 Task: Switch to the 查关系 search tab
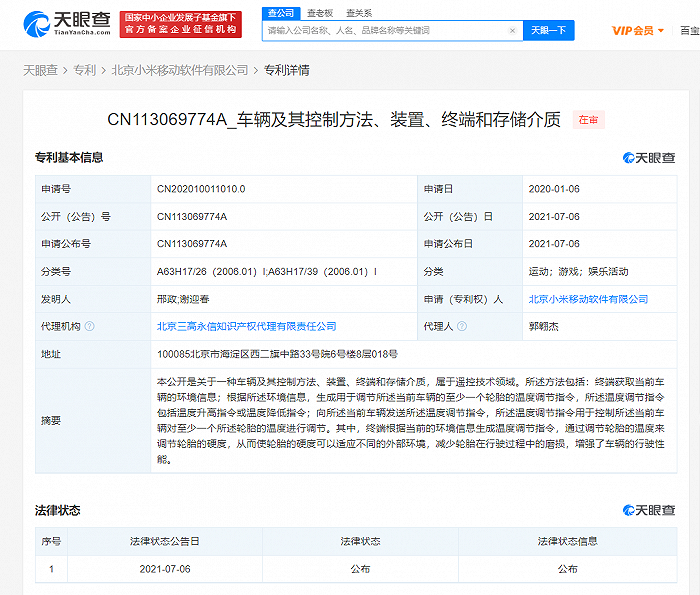click(359, 13)
